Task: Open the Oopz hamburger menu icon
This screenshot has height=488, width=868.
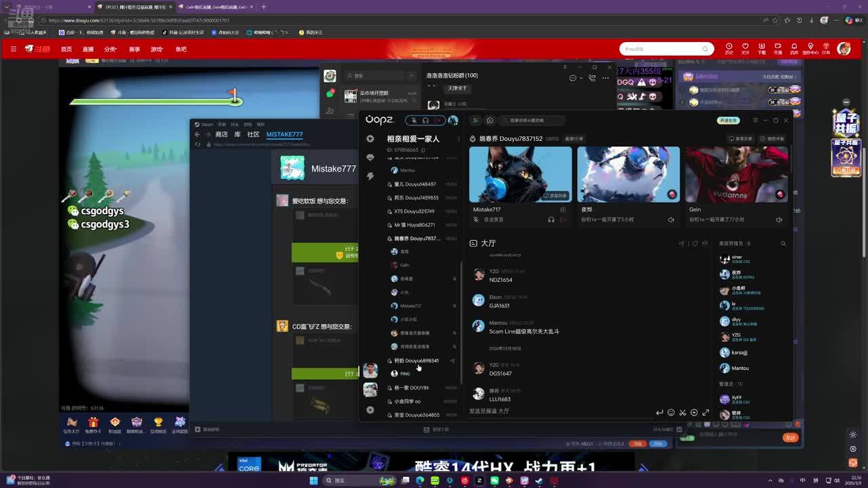Action: click(x=755, y=121)
